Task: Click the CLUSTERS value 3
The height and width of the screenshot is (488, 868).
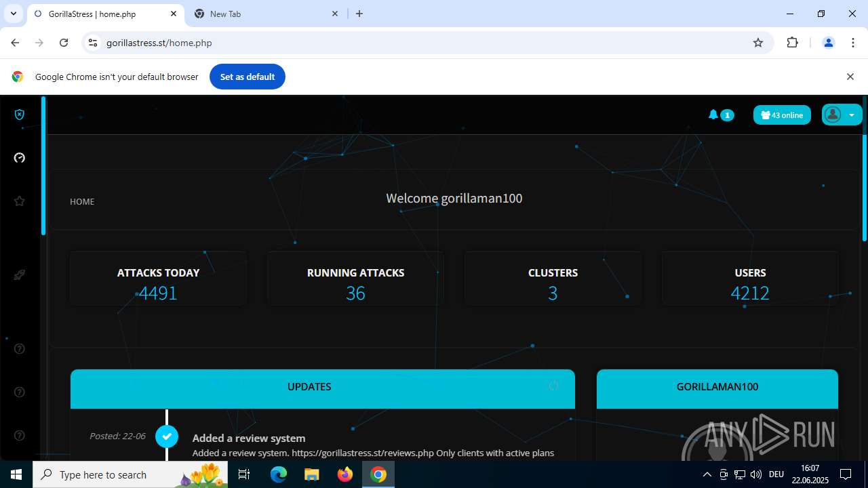Action: [x=553, y=293]
